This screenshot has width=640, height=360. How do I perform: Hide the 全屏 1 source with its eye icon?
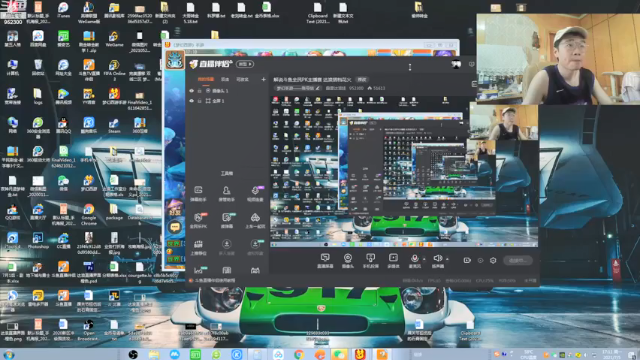pos(191,100)
